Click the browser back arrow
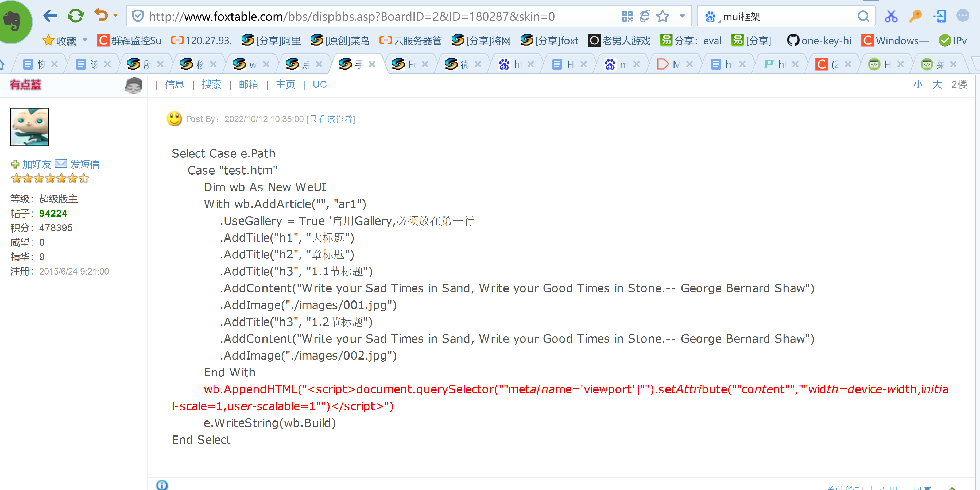980x490 pixels. click(x=50, y=16)
